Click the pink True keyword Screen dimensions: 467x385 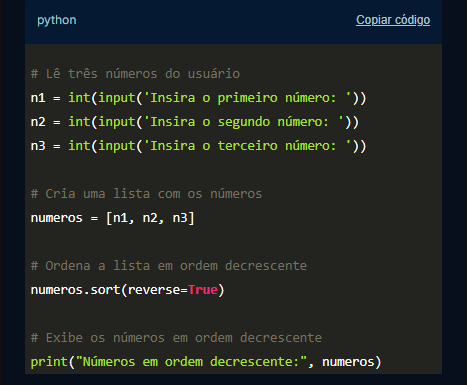pyautogui.click(x=203, y=290)
